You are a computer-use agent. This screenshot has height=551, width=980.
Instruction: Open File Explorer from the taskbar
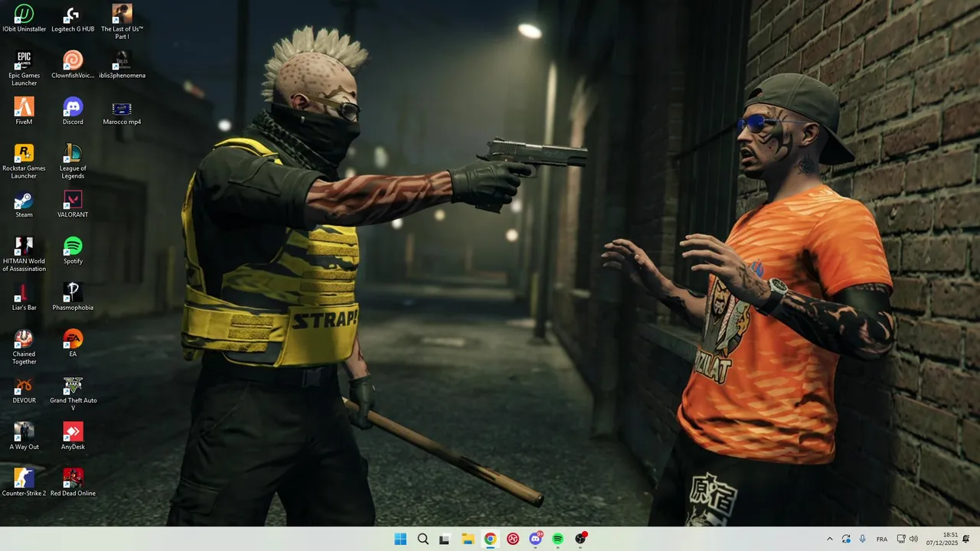point(468,539)
